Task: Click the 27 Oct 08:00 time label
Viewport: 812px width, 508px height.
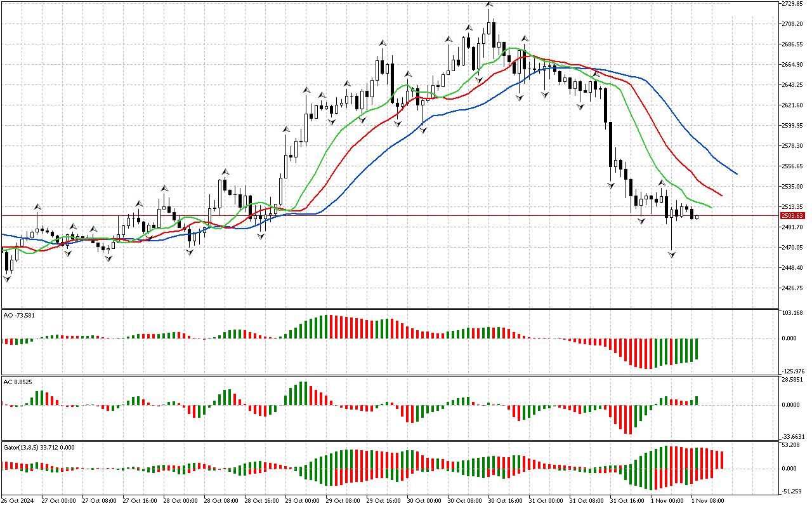Action: 99,501
